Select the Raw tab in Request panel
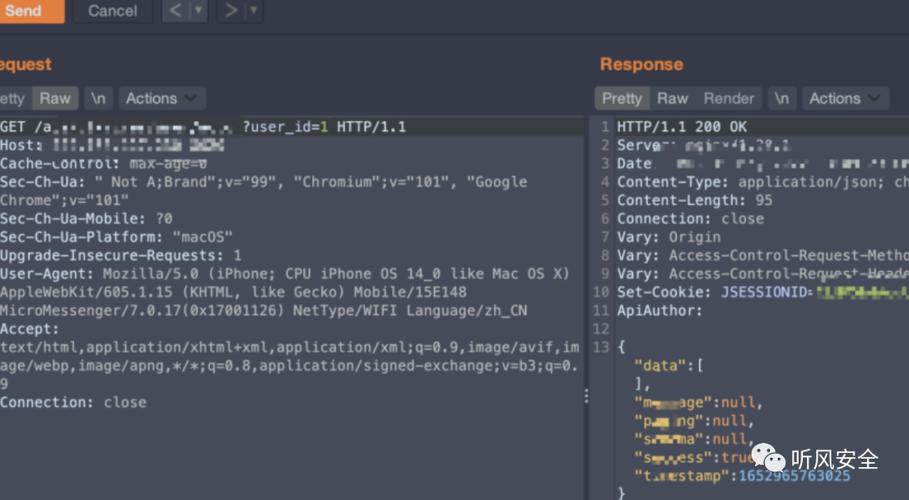 pyautogui.click(x=55, y=98)
